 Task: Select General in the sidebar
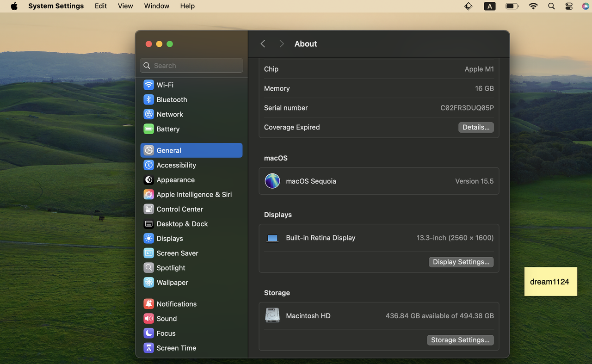pos(191,150)
